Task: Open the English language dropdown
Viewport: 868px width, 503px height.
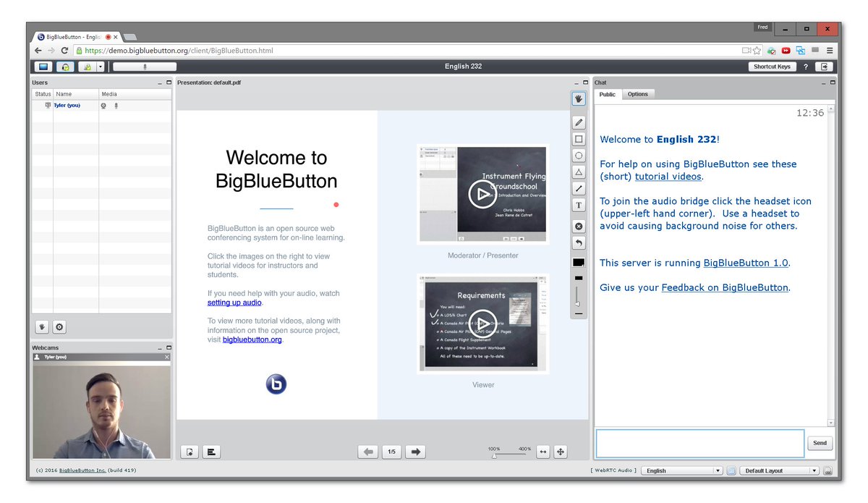Action: coord(682,471)
